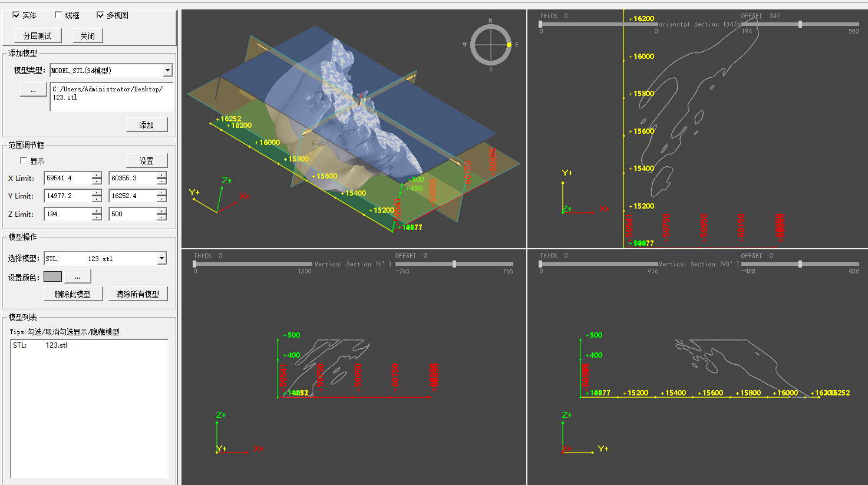Toggle the 实体 solid display checkbox
Viewport: 868px width, 485px height.
[x=16, y=15]
